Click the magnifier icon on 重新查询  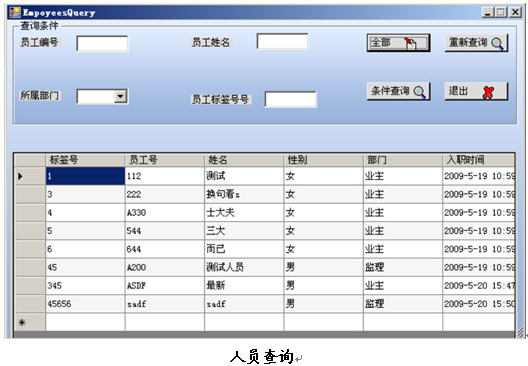tap(498, 44)
